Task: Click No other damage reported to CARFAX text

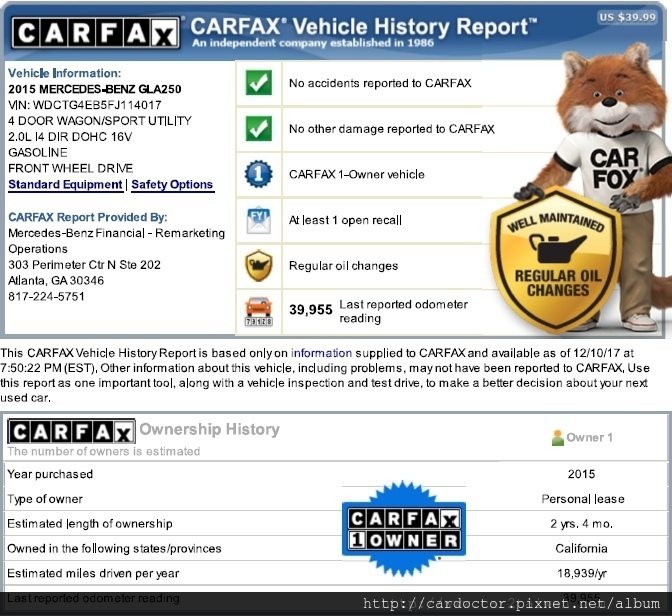Action: point(392,129)
